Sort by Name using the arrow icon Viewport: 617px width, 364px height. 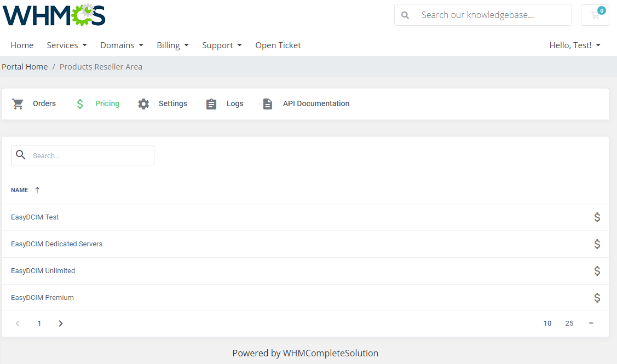click(x=37, y=190)
